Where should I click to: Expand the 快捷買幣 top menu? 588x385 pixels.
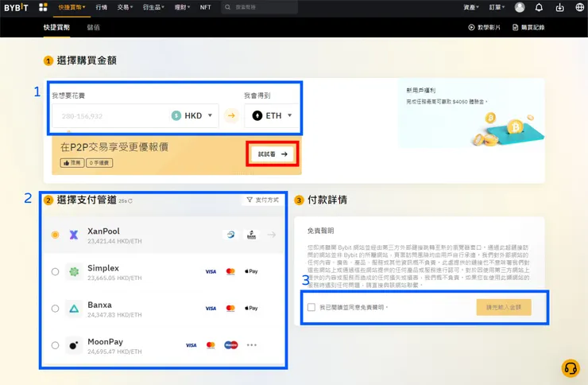point(72,7)
